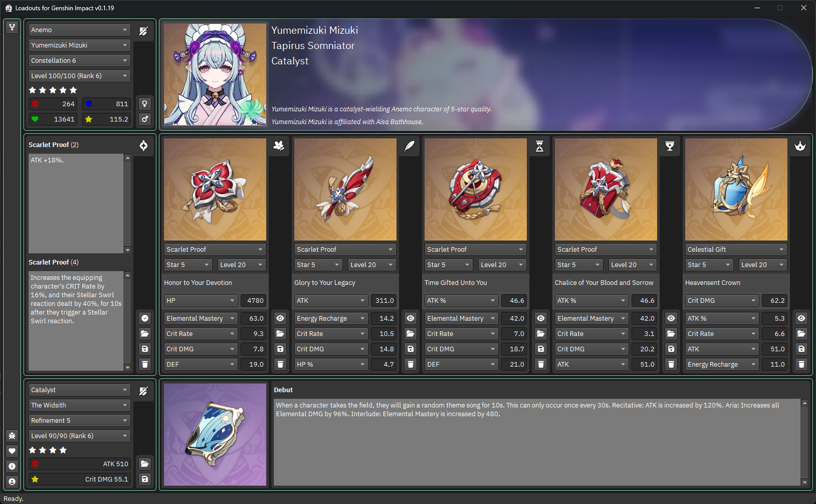Image resolution: width=816 pixels, height=504 pixels.
Task: Click the circlet crown slot icon
Action: 800,146
